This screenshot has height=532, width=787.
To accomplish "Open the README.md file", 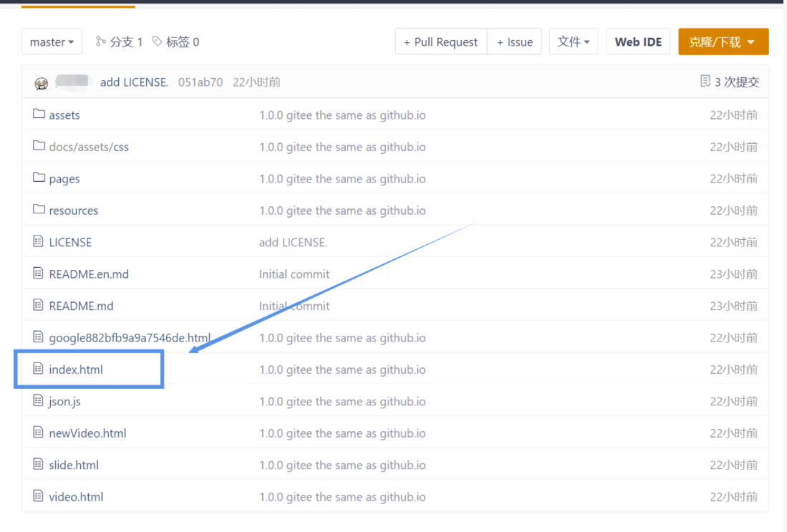I will [81, 306].
